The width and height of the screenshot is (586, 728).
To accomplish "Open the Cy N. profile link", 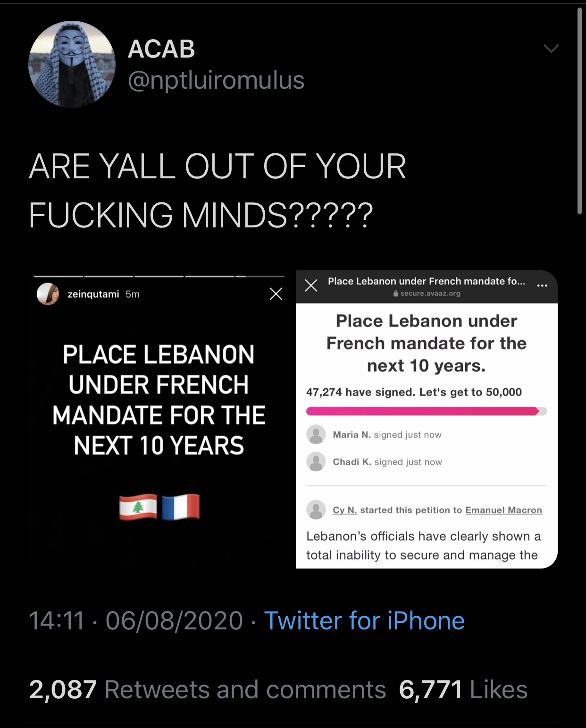I will point(345,510).
